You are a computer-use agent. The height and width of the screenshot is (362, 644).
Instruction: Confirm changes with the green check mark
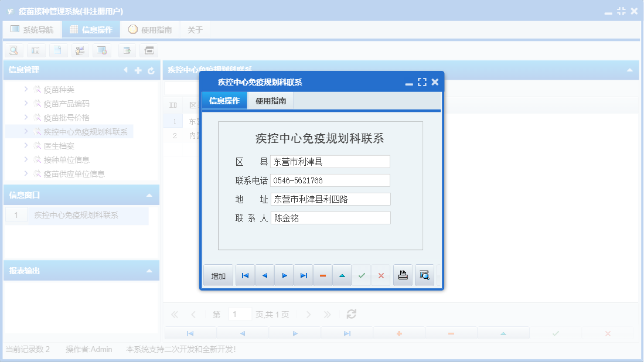point(362,275)
